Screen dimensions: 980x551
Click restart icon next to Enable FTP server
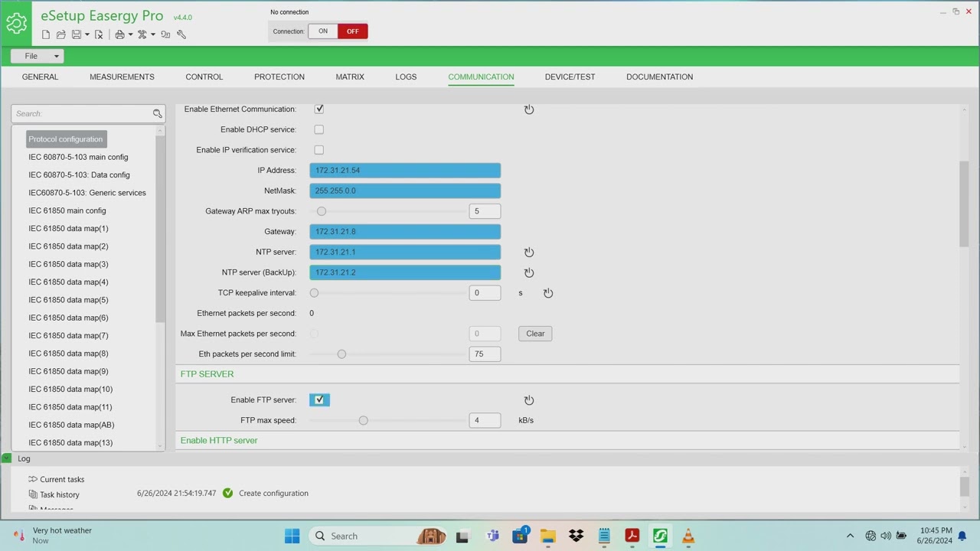[x=529, y=400]
